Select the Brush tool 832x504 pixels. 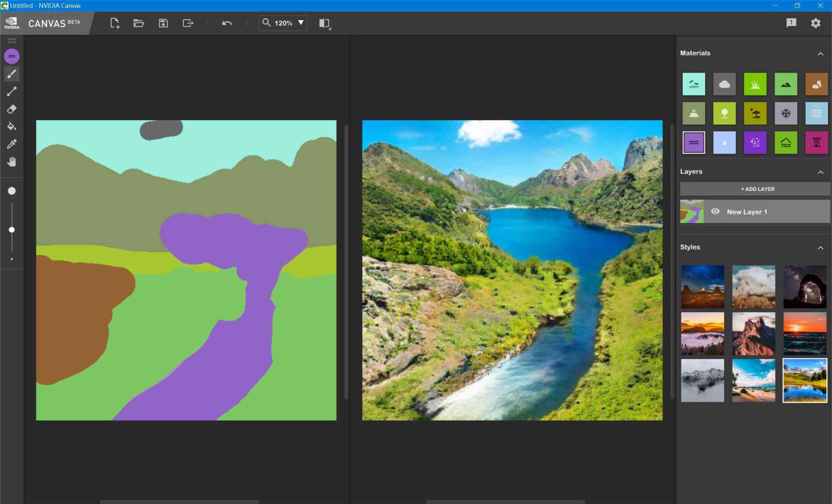(x=12, y=74)
